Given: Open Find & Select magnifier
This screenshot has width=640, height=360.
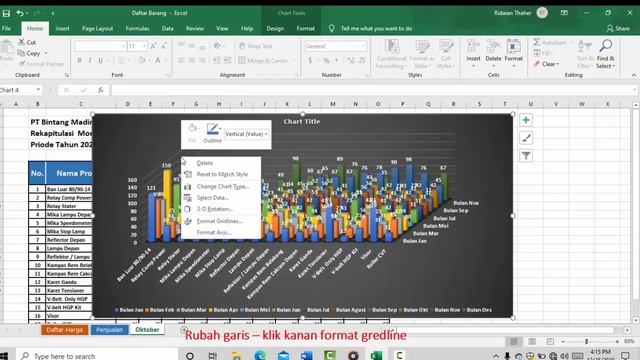Looking at the screenshot, I should click(606, 46).
